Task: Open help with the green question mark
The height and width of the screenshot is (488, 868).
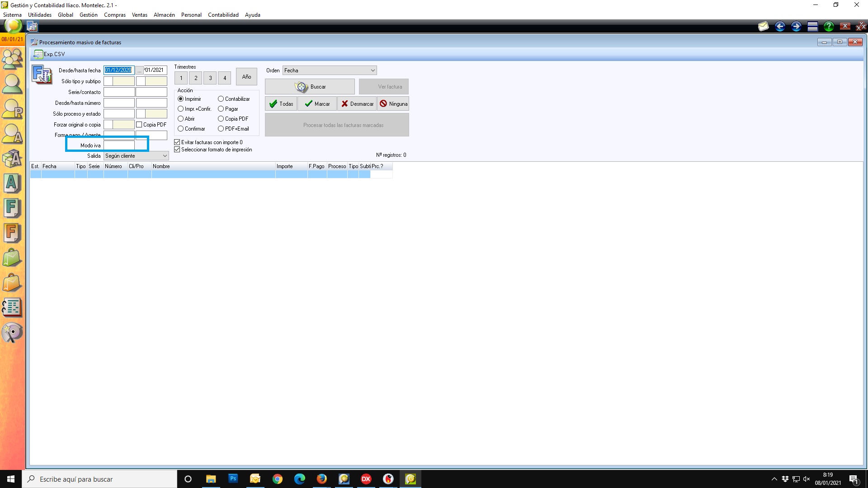Action: click(829, 26)
